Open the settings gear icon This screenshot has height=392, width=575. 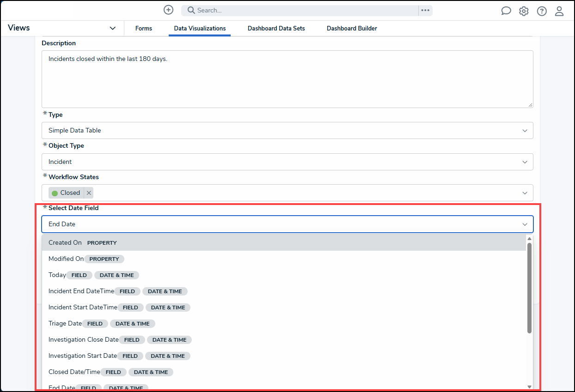pos(524,11)
